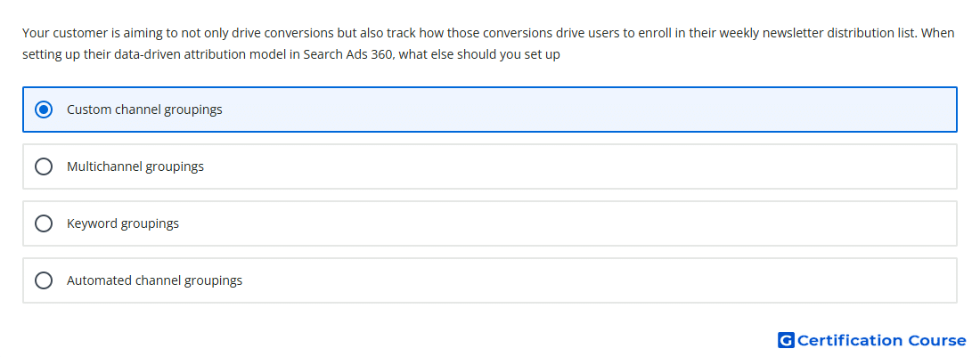Click "Your customer" at the question start
This screenshot has width=980, height=357.
point(57,33)
